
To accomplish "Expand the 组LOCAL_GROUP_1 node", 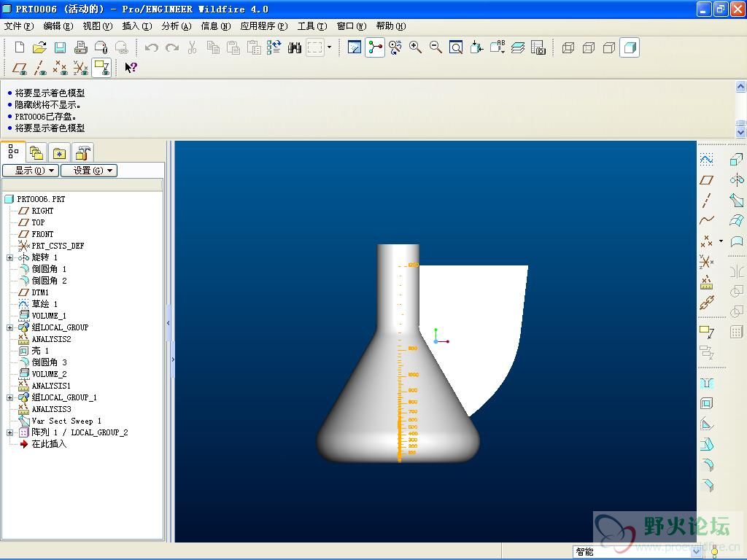I will tap(9, 397).
